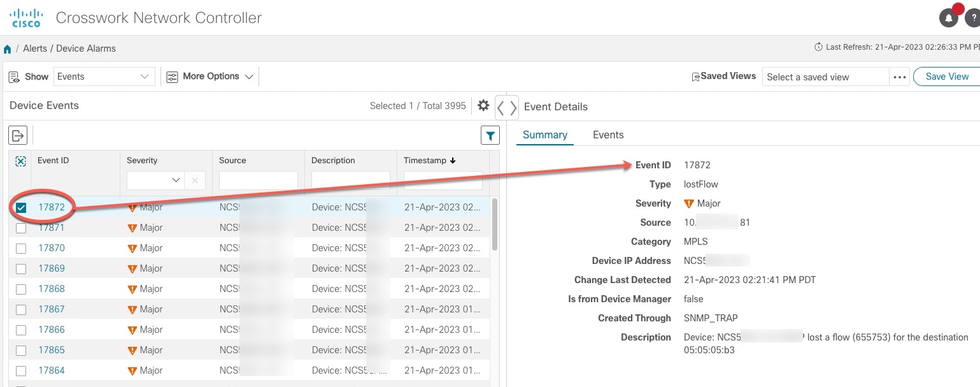Viewport: 980px width, 387px height.
Task: Open the filter icon on the events table
Action: click(490, 135)
